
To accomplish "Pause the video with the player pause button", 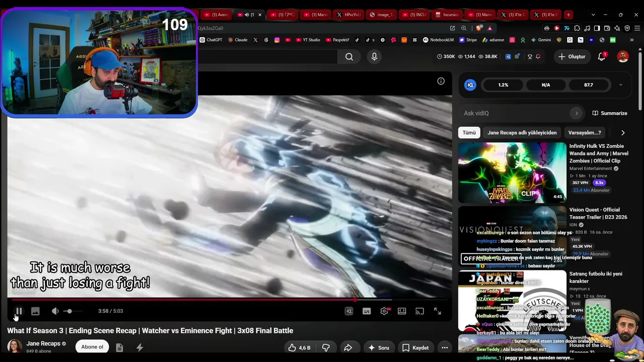I will [x=18, y=311].
